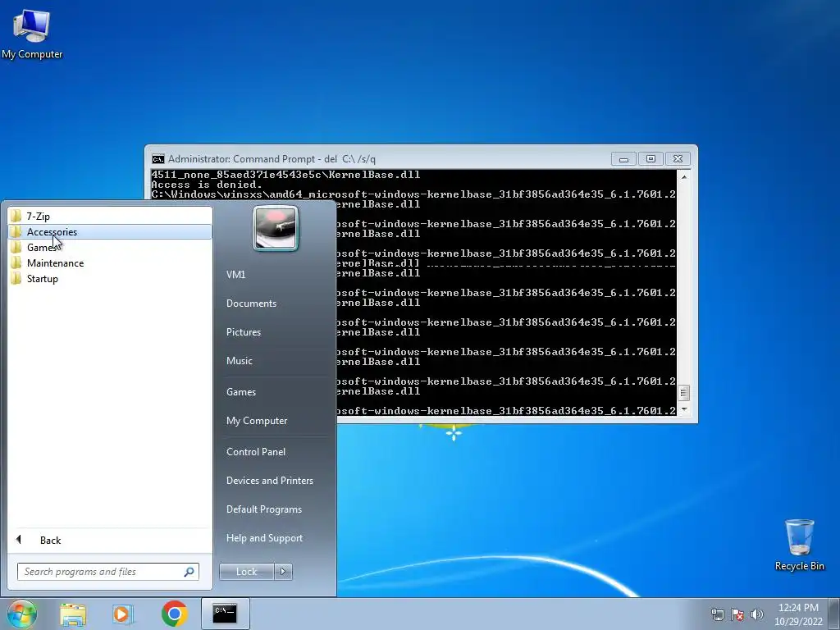Open Help and Support
This screenshot has width=840, height=630.
coord(264,538)
